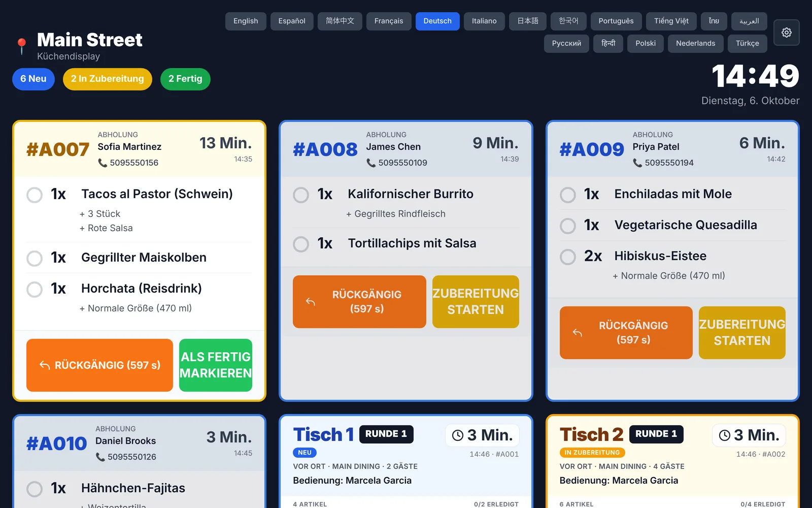Screen dimensions: 812x508
Task: Click Rückgängig on order #A009
Action: click(x=626, y=333)
